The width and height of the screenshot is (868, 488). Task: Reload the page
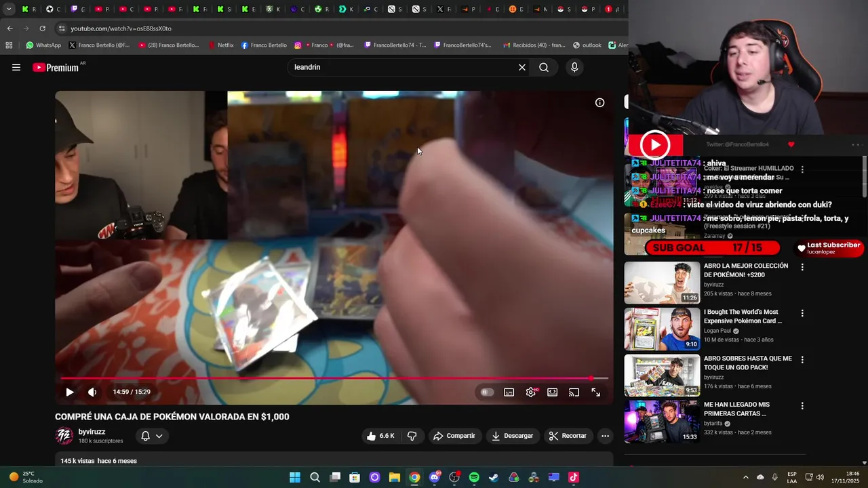[42, 28]
